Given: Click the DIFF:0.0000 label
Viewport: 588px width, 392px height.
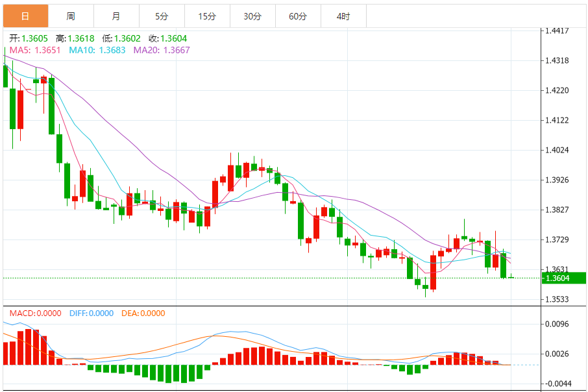Looking at the screenshot, I should tap(92, 313).
